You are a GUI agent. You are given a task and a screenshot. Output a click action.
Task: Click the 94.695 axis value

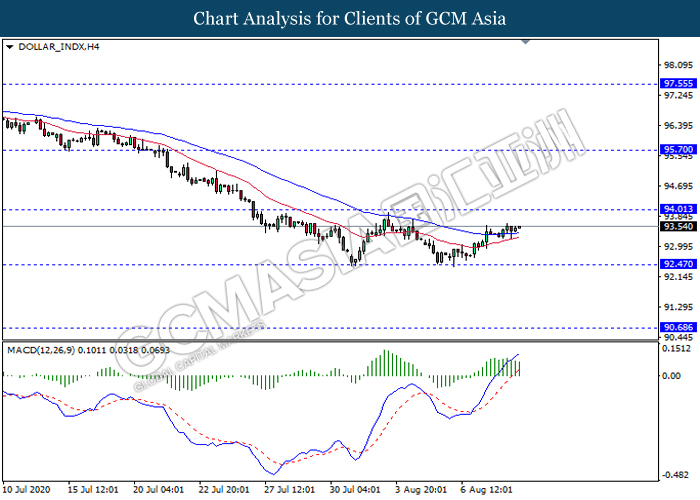pos(679,186)
